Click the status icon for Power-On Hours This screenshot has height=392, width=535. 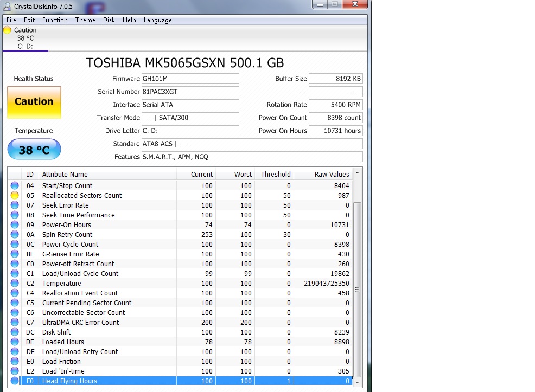(15, 224)
